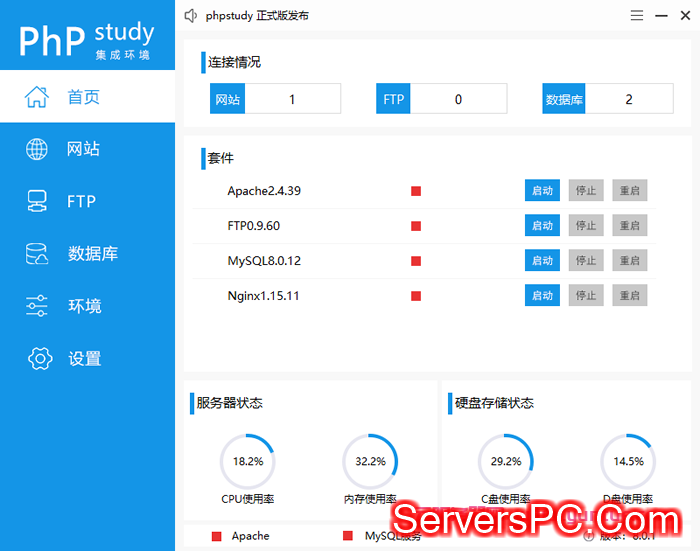Click the FTP server icon in sidebar

(37, 201)
